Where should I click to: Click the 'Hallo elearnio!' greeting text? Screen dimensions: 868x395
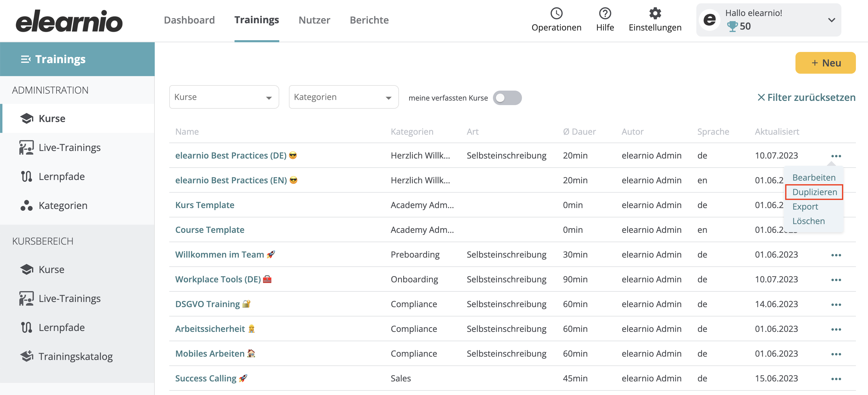click(753, 13)
